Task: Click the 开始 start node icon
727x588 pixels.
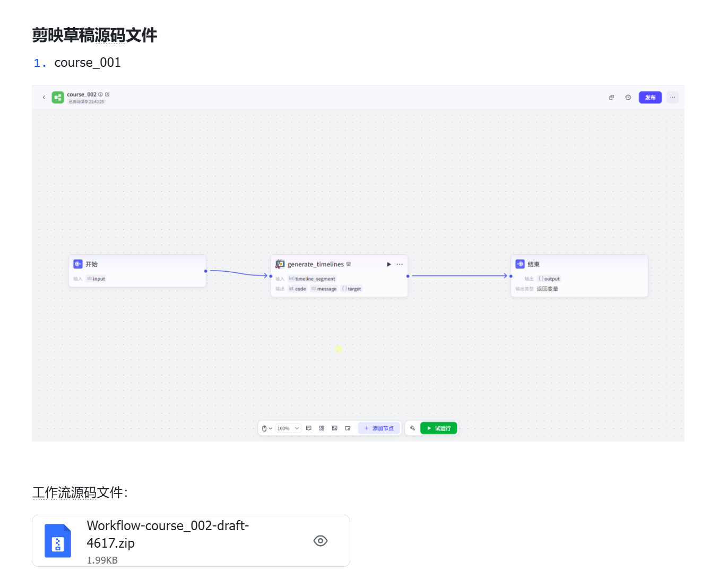Action: [x=78, y=264]
